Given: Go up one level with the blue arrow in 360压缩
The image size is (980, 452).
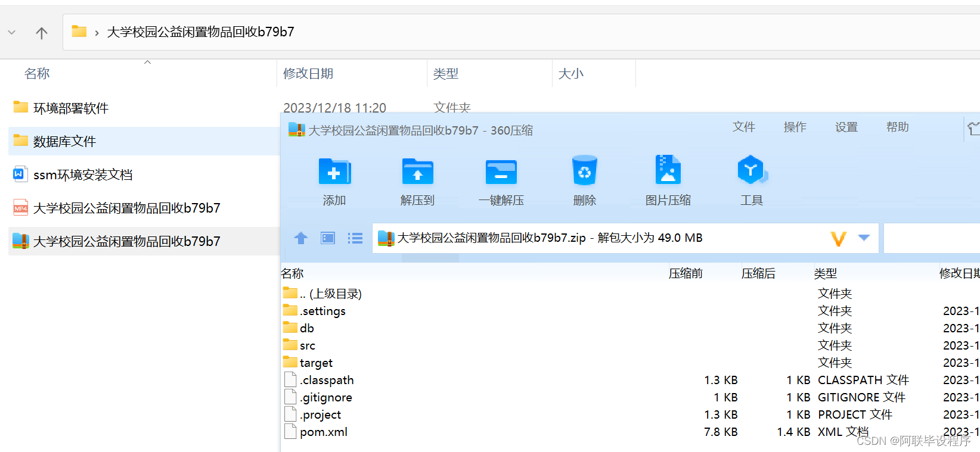Looking at the screenshot, I should point(301,238).
